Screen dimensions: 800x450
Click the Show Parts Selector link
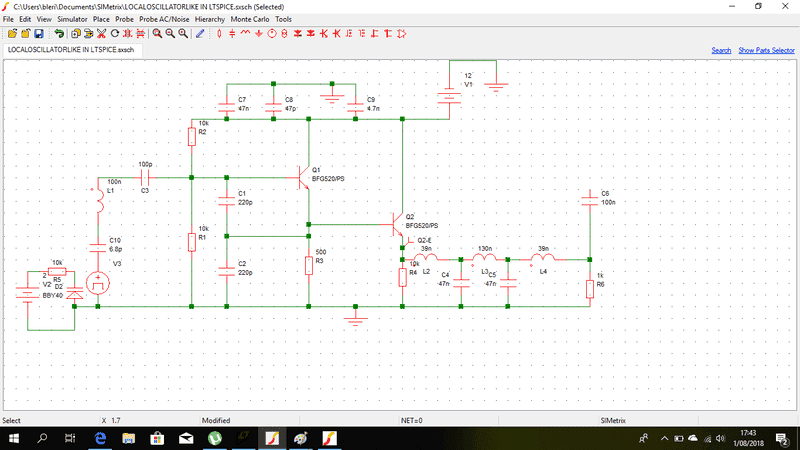(x=766, y=50)
